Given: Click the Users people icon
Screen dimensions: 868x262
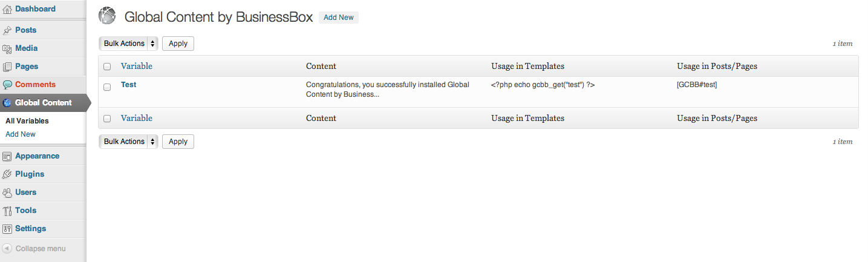Looking at the screenshot, I should tap(7, 192).
